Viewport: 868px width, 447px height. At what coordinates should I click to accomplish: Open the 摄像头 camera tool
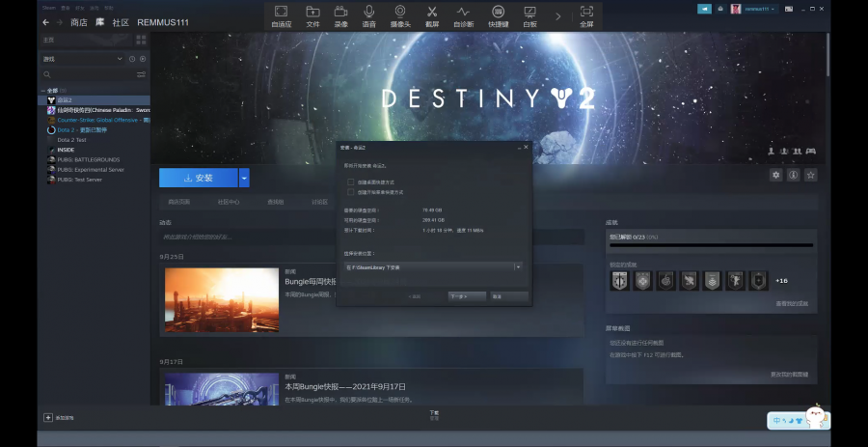(x=400, y=16)
